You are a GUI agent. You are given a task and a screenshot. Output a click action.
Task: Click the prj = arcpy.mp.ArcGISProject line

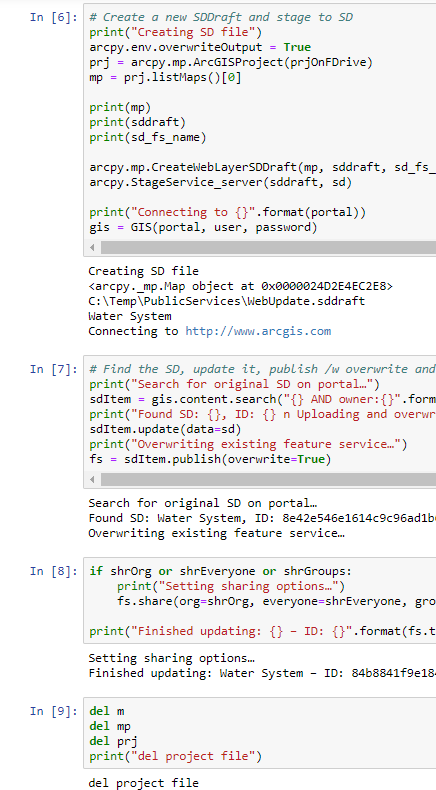click(x=231, y=62)
